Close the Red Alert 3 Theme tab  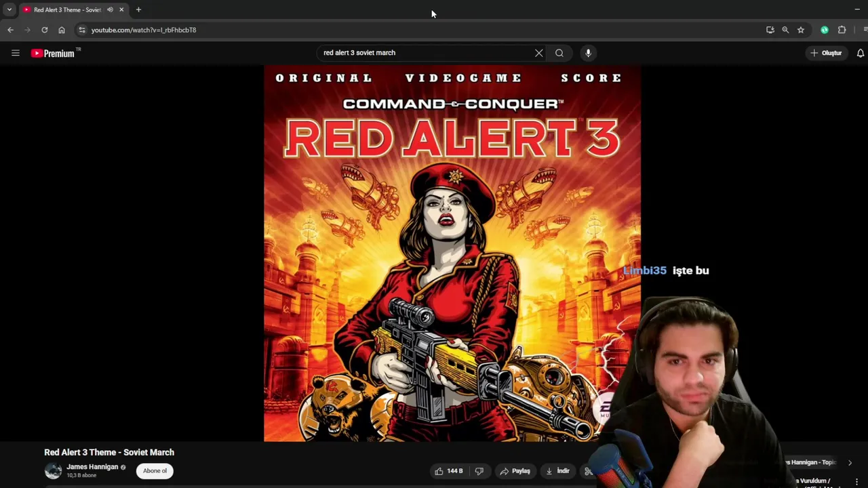(x=121, y=9)
